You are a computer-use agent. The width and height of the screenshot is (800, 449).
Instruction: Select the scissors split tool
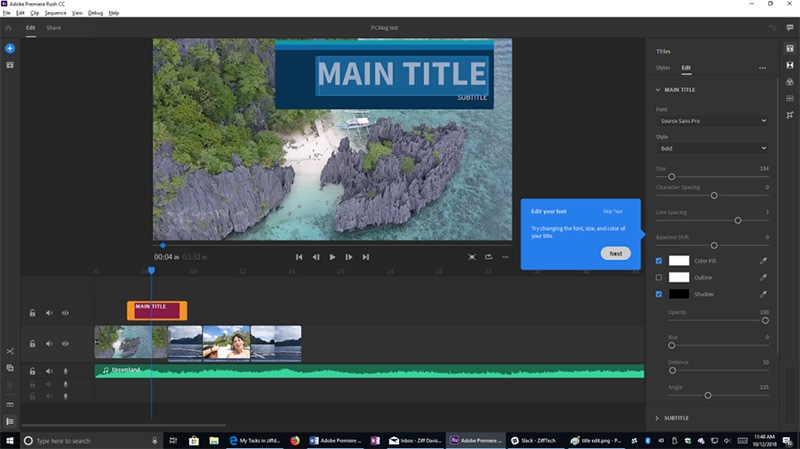[10, 351]
